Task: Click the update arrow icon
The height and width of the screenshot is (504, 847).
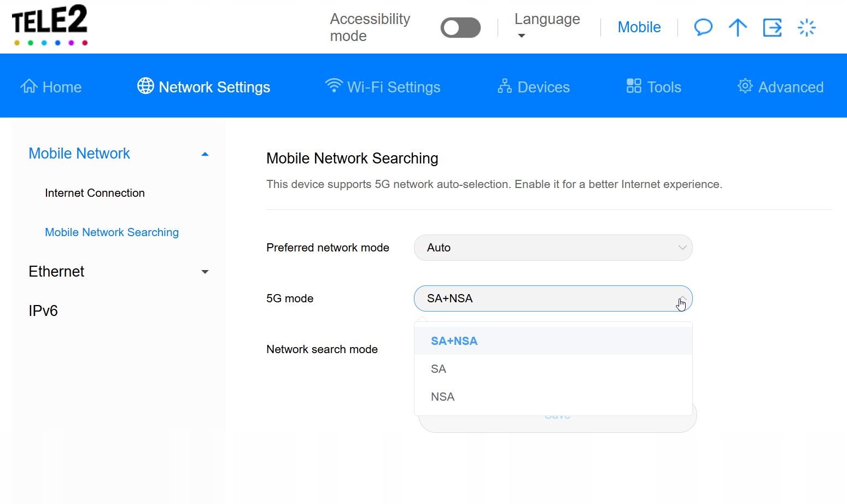Action: pyautogui.click(x=738, y=27)
